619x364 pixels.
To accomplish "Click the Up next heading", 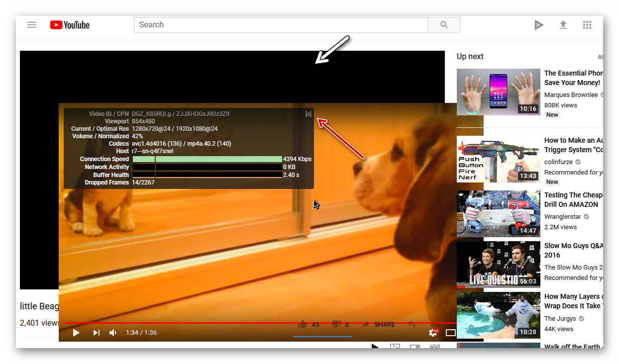I will pyautogui.click(x=470, y=57).
